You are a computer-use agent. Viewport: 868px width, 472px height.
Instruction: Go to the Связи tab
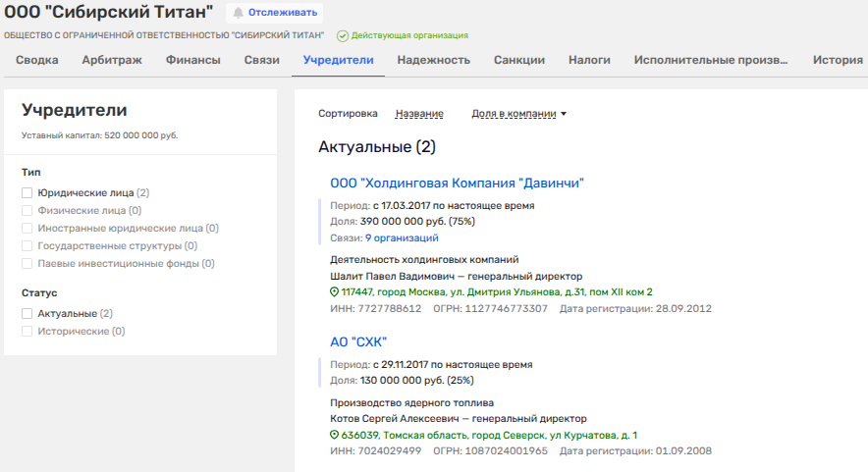261,60
